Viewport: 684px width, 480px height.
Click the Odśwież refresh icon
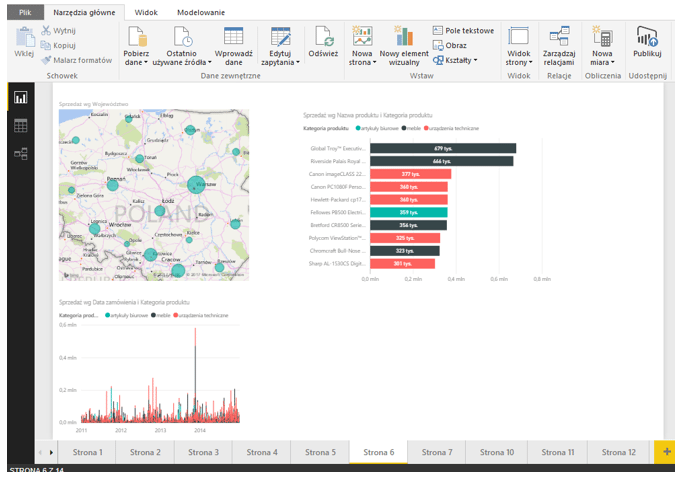[x=322, y=36]
